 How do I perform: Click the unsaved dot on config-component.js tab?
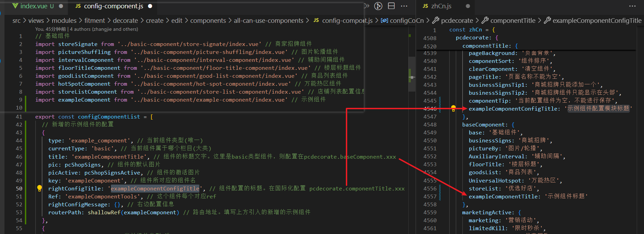point(150,6)
